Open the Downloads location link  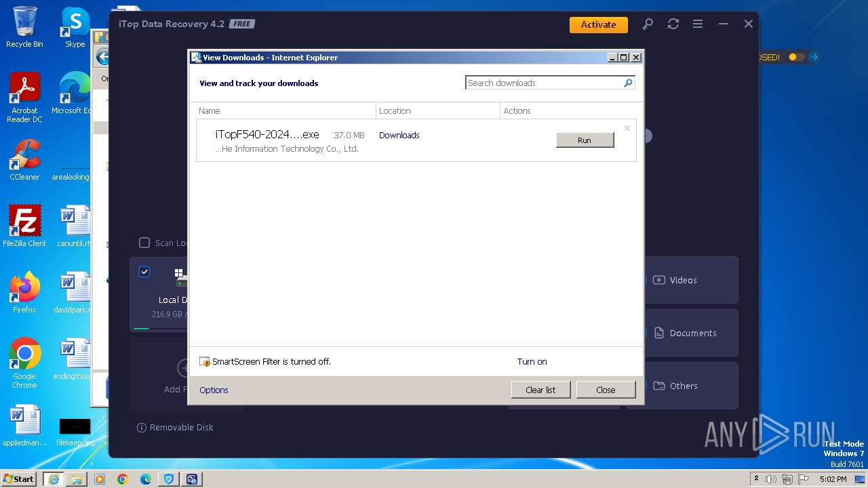(399, 135)
